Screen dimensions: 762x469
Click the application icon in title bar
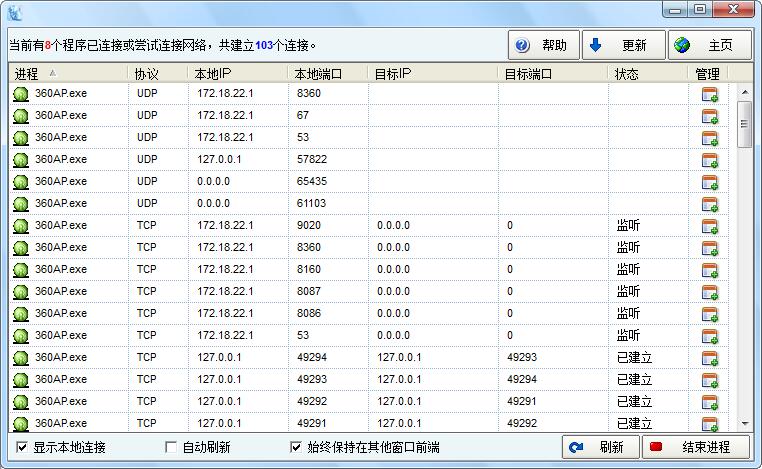pyautogui.click(x=15, y=13)
